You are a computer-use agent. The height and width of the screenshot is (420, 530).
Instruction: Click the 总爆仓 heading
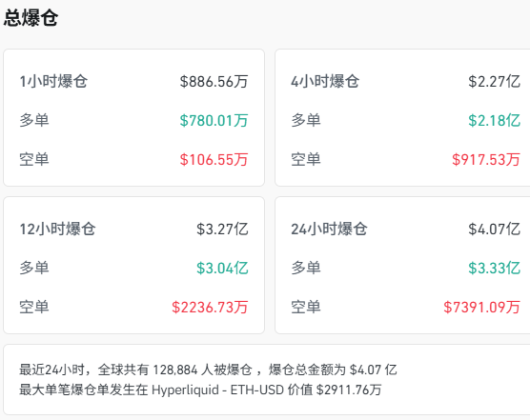pos(31,17)
